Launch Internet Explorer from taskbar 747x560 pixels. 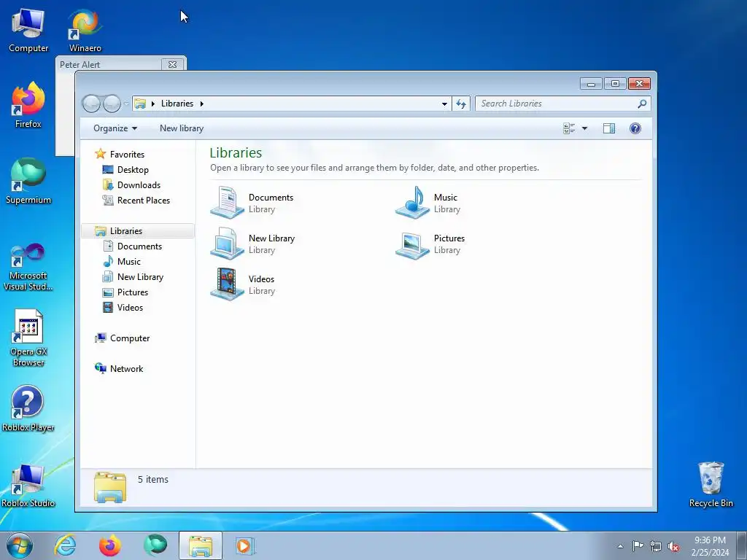point(65,545)
